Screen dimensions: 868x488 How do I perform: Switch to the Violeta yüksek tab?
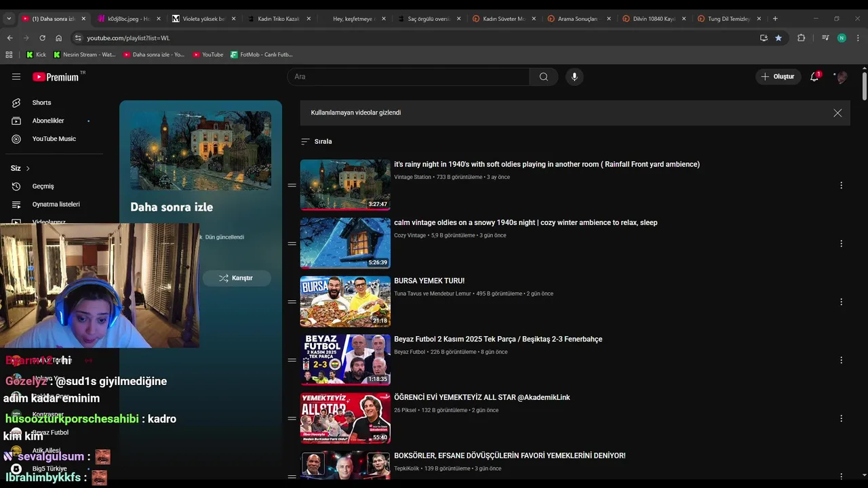click(x=203, y=19)
